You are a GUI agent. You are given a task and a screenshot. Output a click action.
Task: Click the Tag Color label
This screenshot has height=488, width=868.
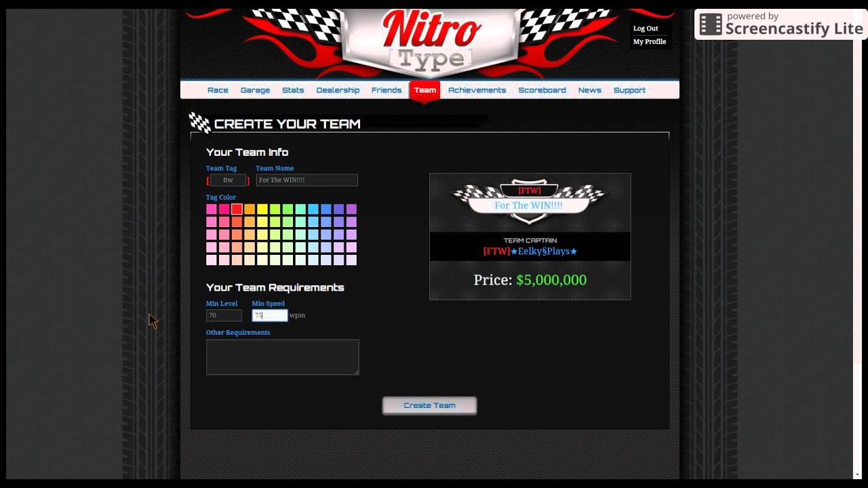[x=221, y=197]
